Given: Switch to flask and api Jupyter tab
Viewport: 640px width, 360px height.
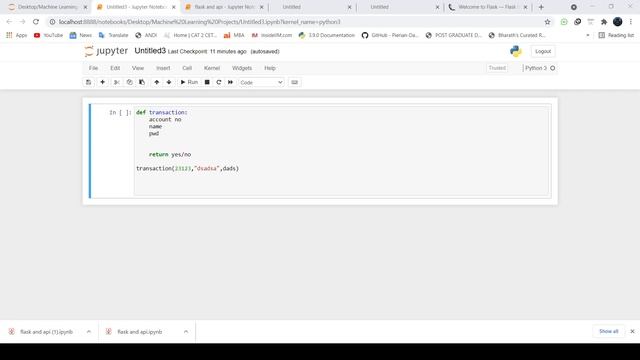Looking at the screenshot, I should [x=224, y=7].
